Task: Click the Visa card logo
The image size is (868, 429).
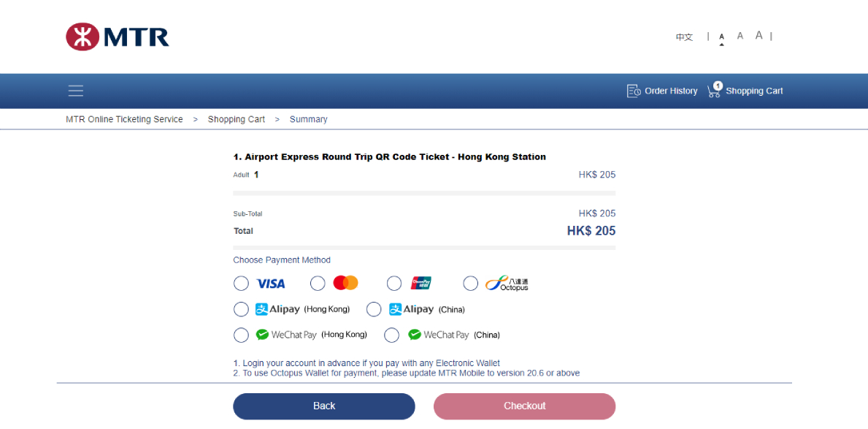Action: 271,284
